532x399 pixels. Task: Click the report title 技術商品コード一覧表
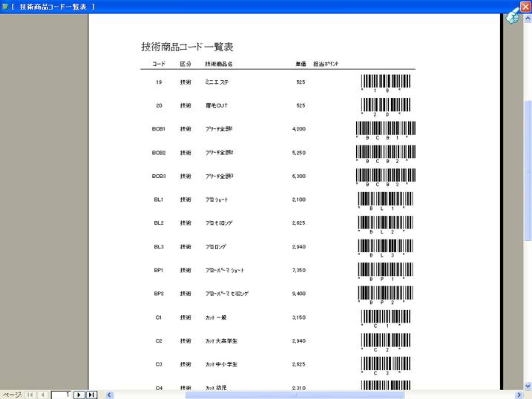[x=187, y=47]
